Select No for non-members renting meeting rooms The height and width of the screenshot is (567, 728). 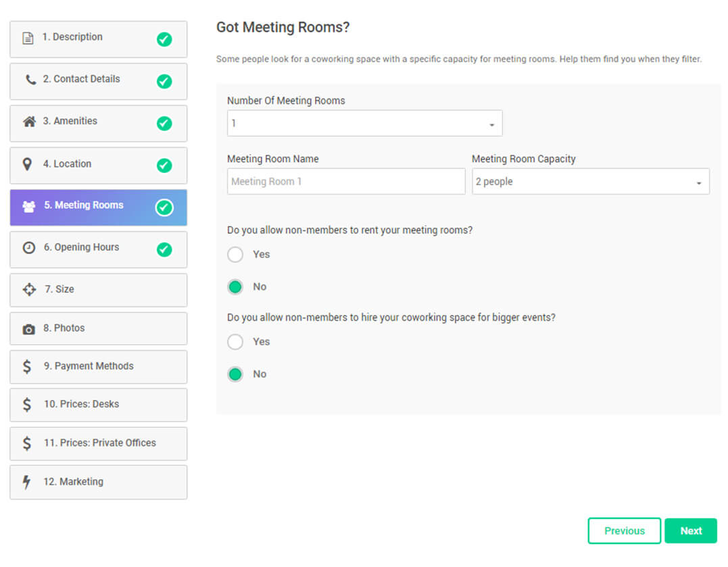click(x=235, y=287)
